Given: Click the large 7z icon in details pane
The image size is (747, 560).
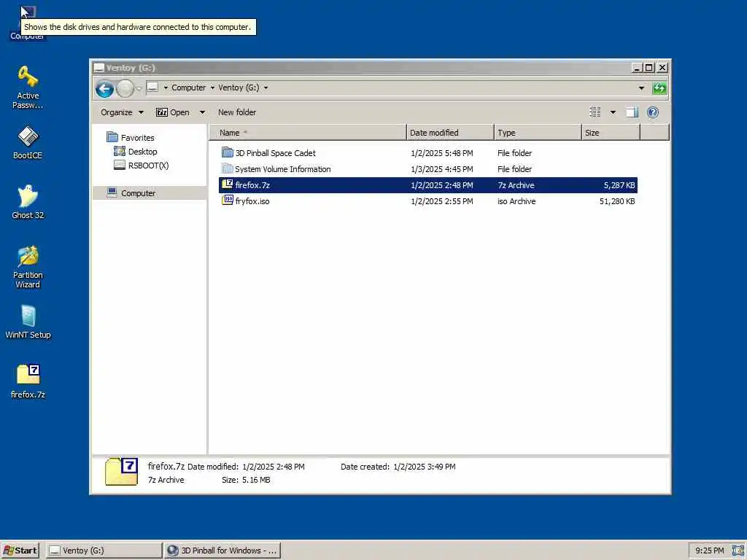Looking at the screenshot, I should coord(122,472).
